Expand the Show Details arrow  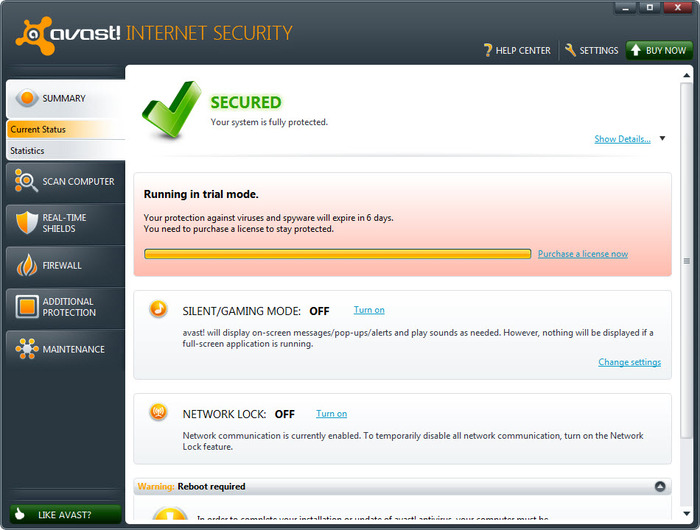click(662, 139)
